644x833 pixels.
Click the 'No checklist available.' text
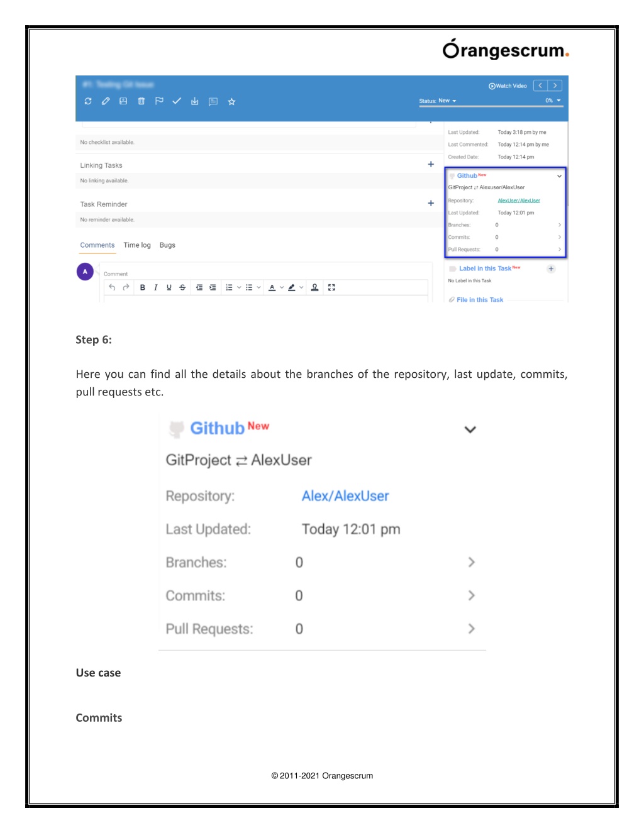coord(108,143)
